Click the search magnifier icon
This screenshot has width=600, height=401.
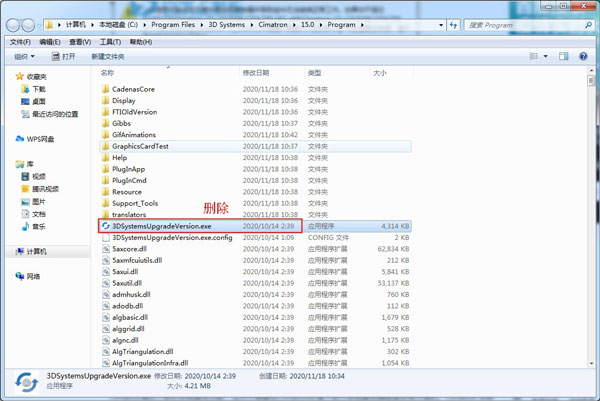coord(588,25)
